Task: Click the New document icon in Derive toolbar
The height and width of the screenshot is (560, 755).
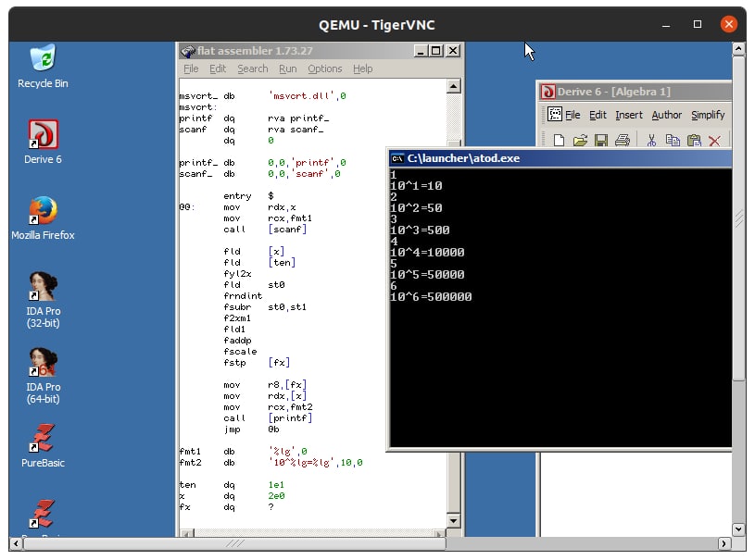Action: [x=559, y=140]
